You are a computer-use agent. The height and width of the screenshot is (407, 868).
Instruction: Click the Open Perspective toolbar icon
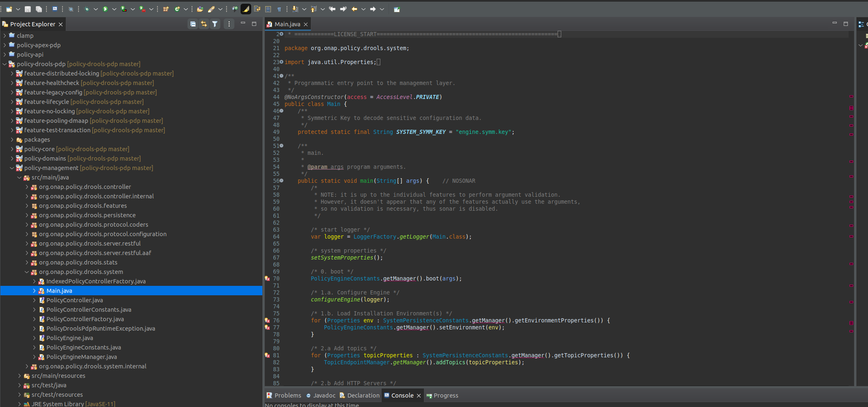pyautogui.click(x=397, y=9)
